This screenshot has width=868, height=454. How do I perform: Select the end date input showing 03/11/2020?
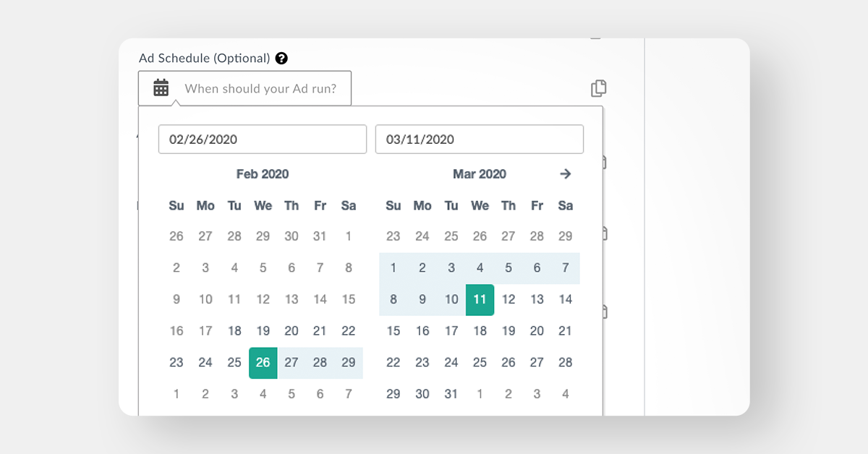pos(479,139)
